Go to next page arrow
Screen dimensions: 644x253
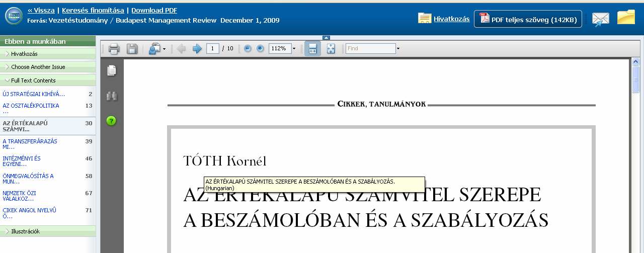[197, 49]
